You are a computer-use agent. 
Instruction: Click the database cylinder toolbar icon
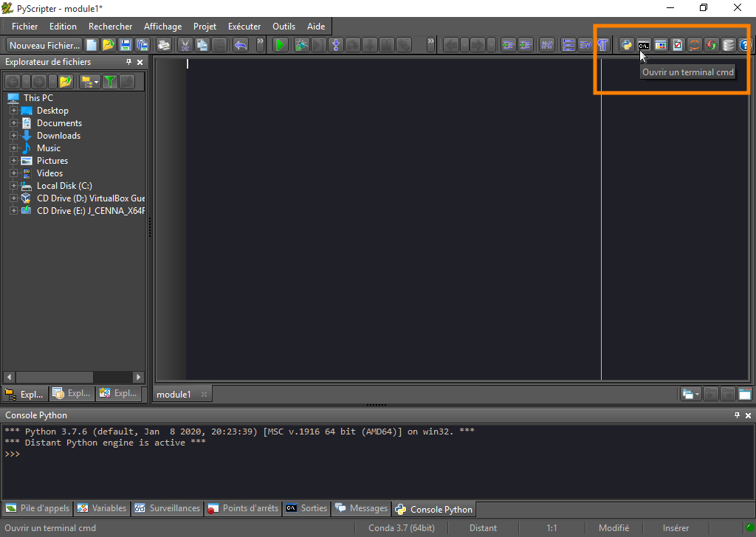click(729, 45)
